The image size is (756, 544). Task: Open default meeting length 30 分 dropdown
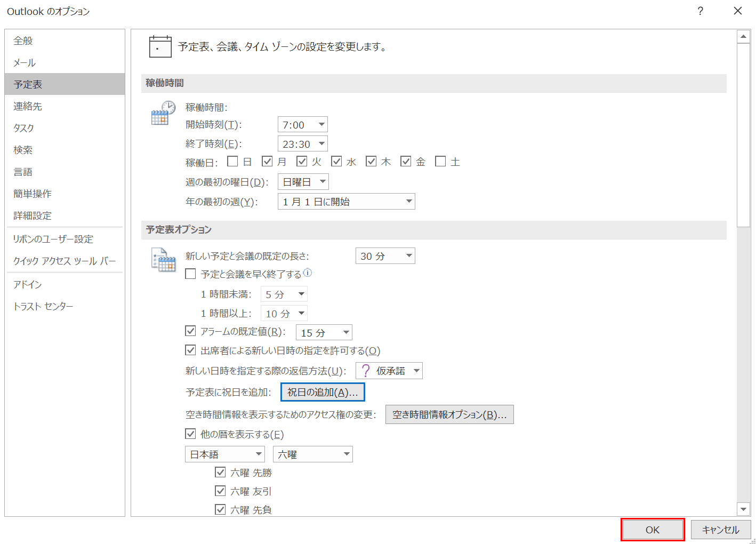click(x=385, y=256)
